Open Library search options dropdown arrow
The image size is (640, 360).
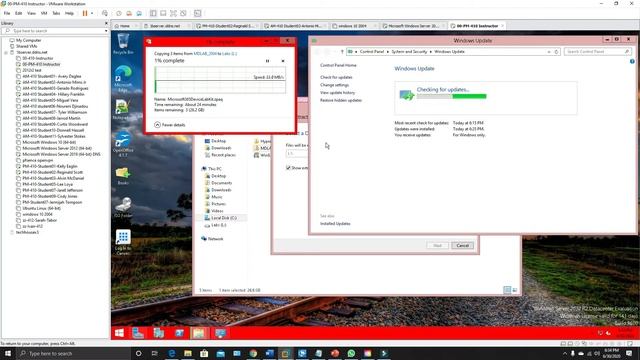click(106, 31)
